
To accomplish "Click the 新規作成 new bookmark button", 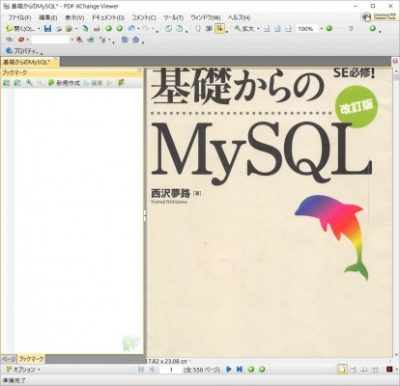I will point(64,83).
